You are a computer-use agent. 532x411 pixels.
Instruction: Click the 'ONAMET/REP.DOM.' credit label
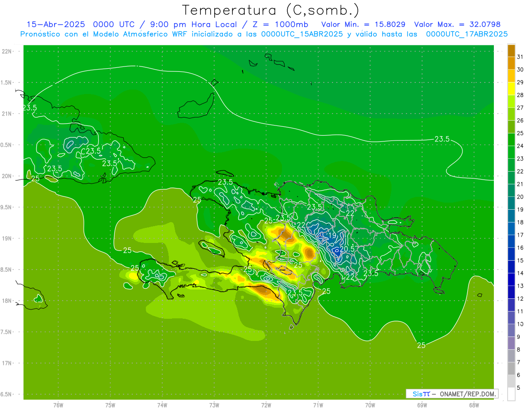(x=468, y=394)
